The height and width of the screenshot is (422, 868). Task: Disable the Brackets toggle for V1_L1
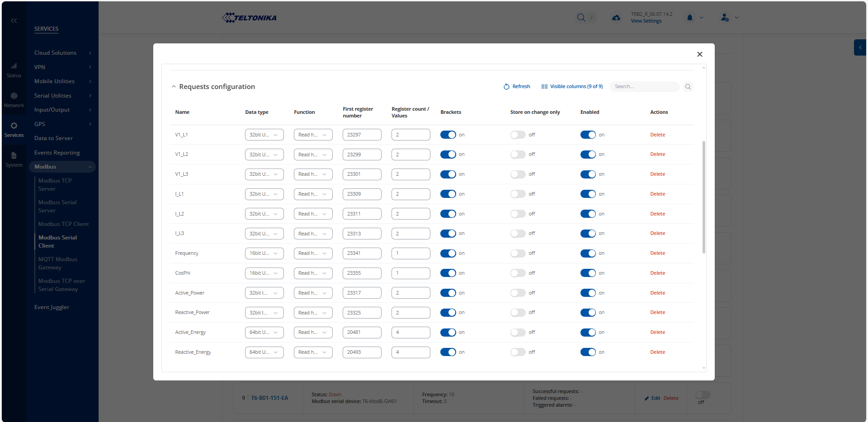448,135
